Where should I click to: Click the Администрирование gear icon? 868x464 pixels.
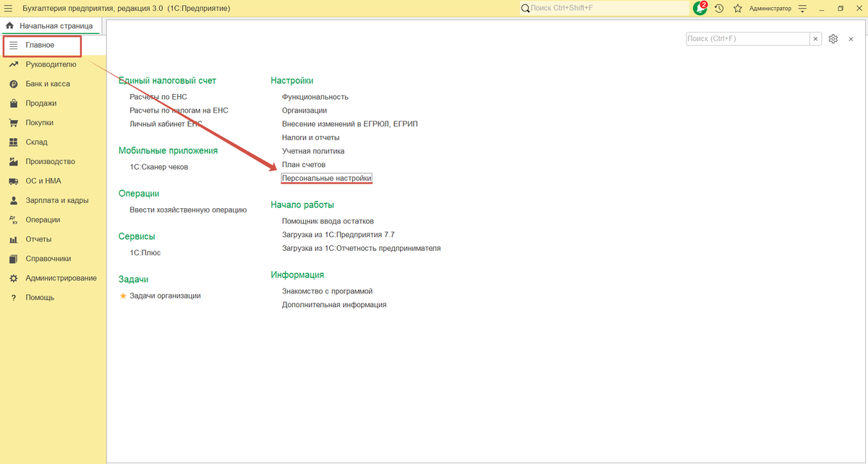[13, 278]
